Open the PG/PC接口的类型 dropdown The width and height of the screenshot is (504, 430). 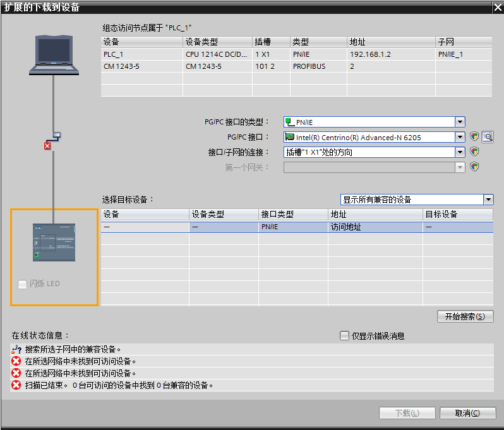(460, 122)
